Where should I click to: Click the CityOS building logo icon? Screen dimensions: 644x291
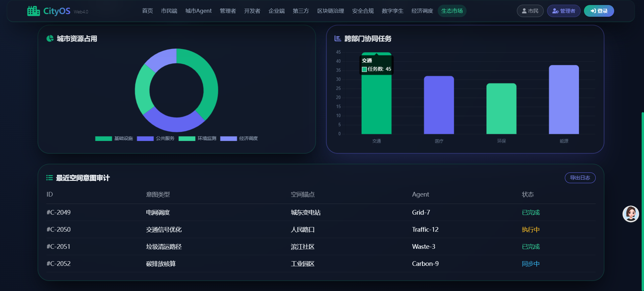pyautogui.click(x=34, y=11)
